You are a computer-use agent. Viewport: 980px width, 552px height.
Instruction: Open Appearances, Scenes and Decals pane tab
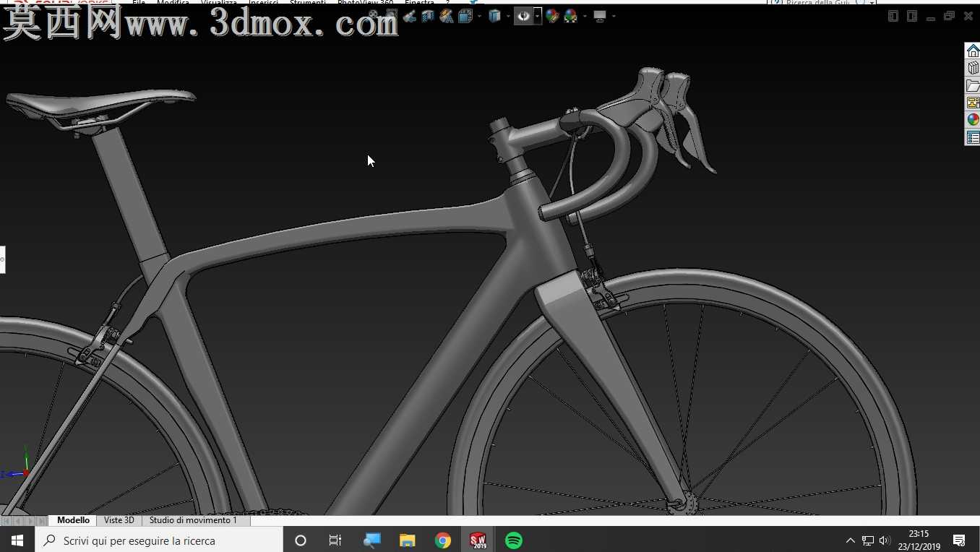tap(973, 120)
